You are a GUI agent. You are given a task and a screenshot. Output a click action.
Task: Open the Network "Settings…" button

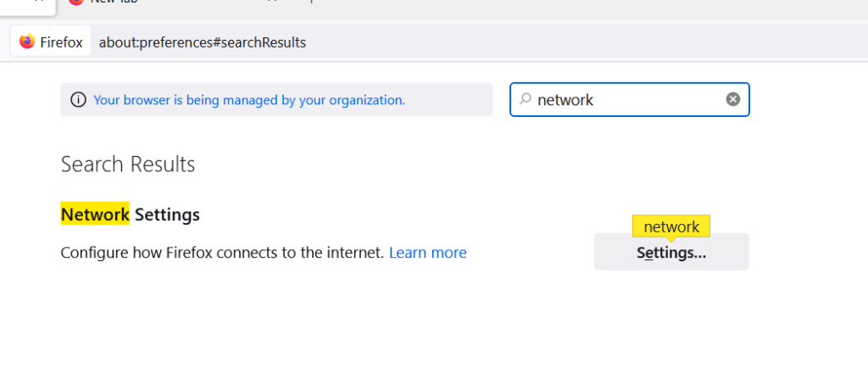(x=671, y=252)
